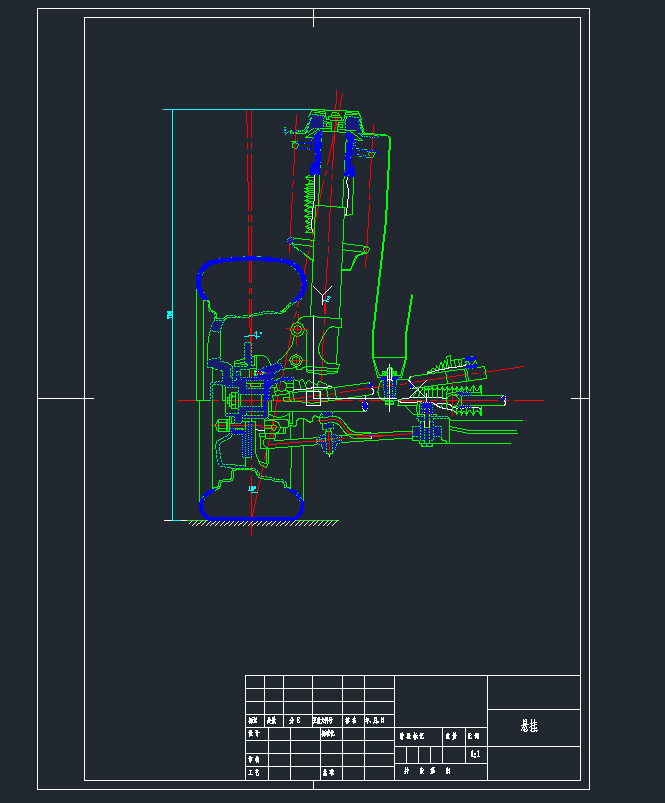Select the 4:1 scale value cell
The height and width of the screenshot is (803, 665).
click(x=474, y=754)
